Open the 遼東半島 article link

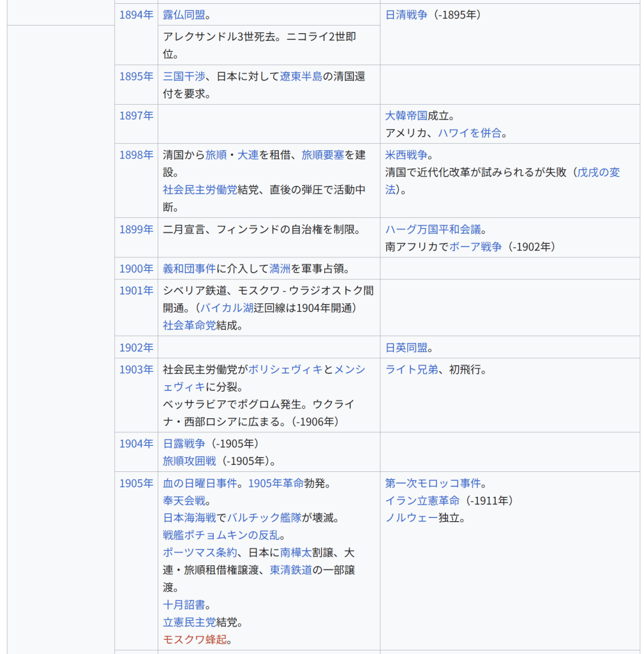pos(301,77)
